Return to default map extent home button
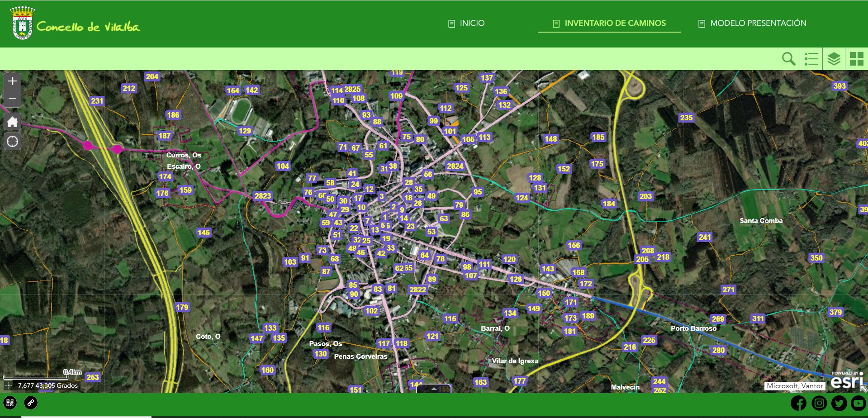868x418 pixels. 12,122
